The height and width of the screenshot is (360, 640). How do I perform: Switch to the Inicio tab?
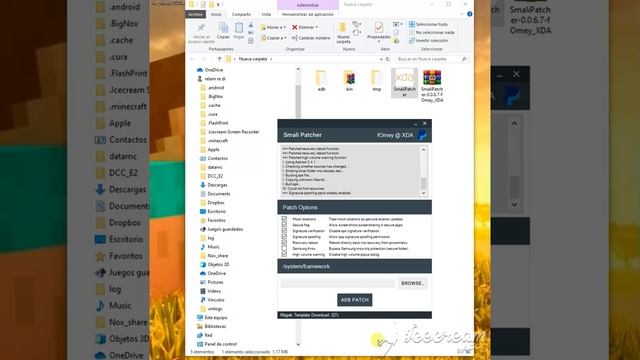point(216,14)
